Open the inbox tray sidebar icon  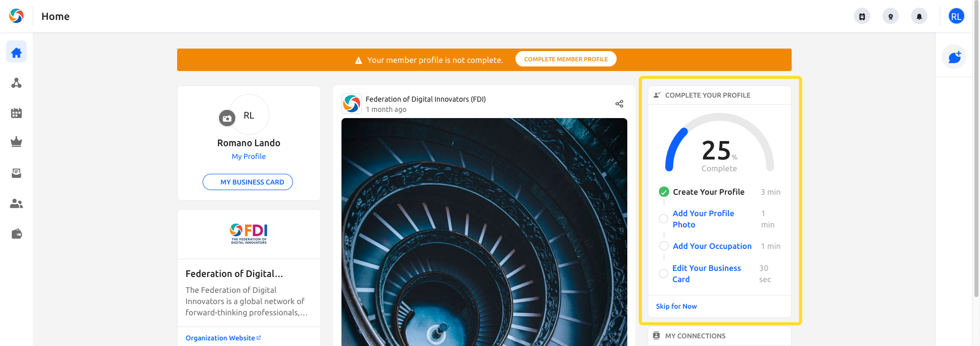tap(16, 173)
